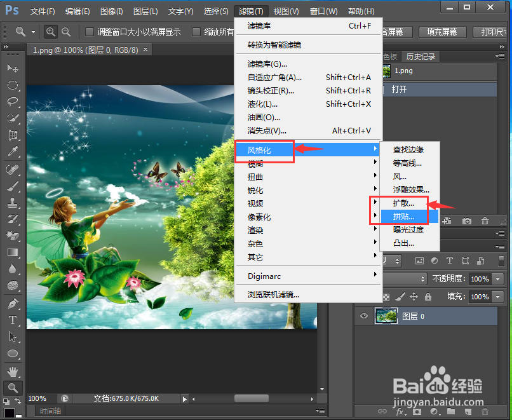512x420 pixels.
Task: Open the 图像(I) menu
Action: (x=111, y=11)
